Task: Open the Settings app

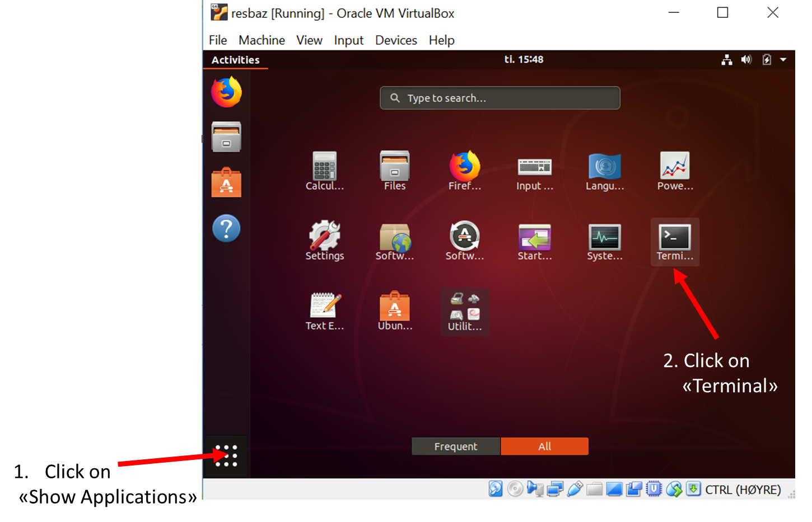Action: click(x=325, y=241)
